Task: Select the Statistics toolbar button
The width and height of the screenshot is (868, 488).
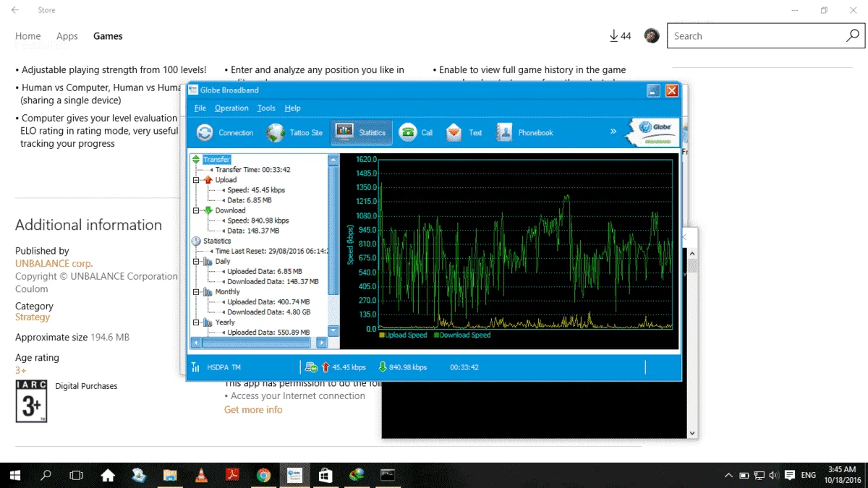Action: click(x=362, y=133)
